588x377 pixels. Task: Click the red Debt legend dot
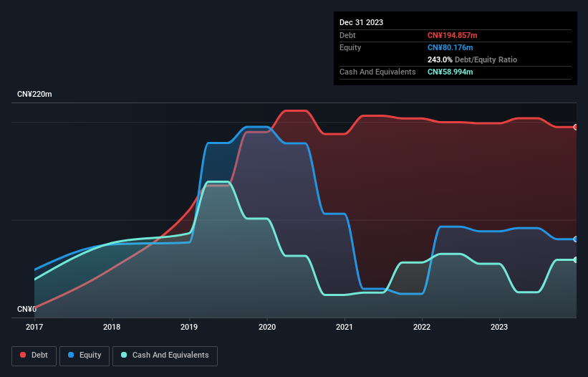[23, 355]
